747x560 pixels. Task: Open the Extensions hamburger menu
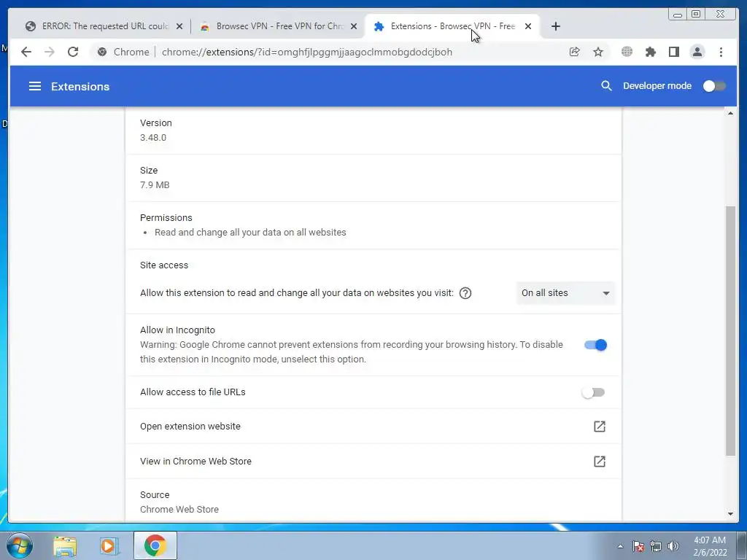(35, 86)
